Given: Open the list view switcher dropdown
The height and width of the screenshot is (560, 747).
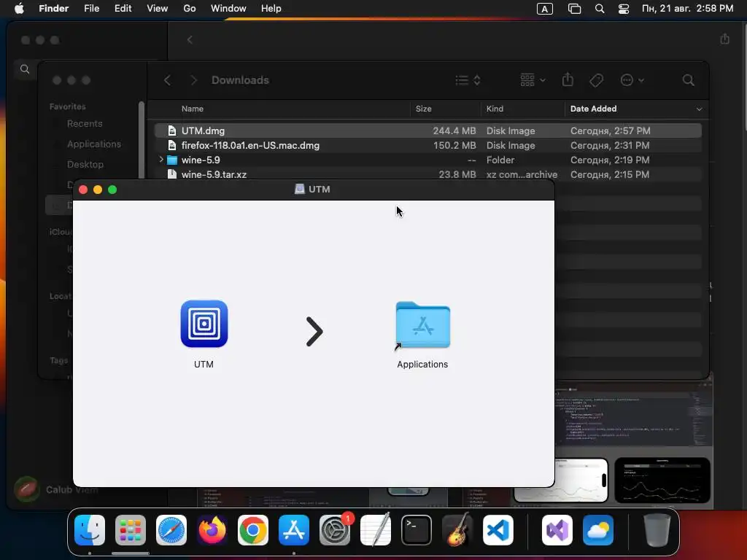Looking at the screenshot, I should coord(468,80).
